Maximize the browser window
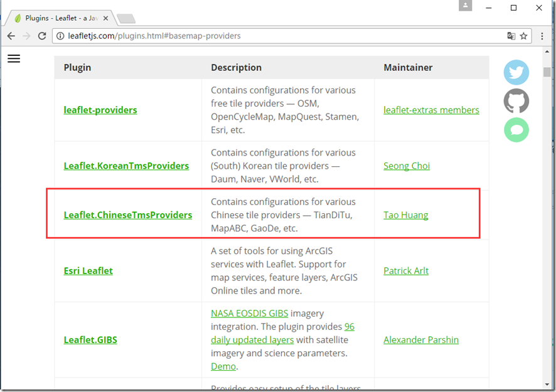This screenshot has height=392, width=556. 513,8
